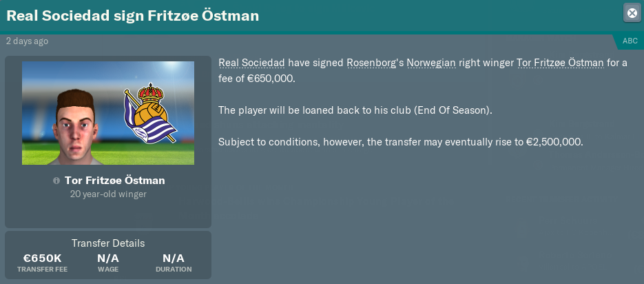Close the transfer news item
This screenshot has height=284, width=644.
[632, 12]
